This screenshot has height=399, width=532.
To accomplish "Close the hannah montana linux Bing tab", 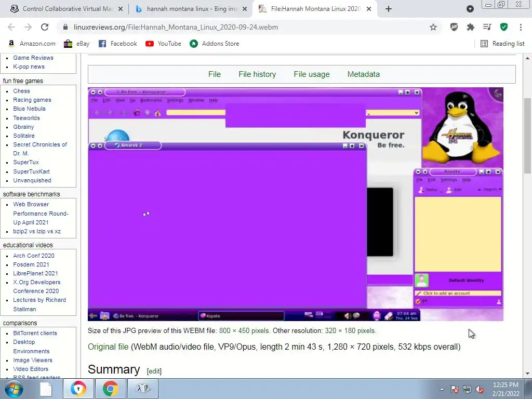I will [245, 9].
